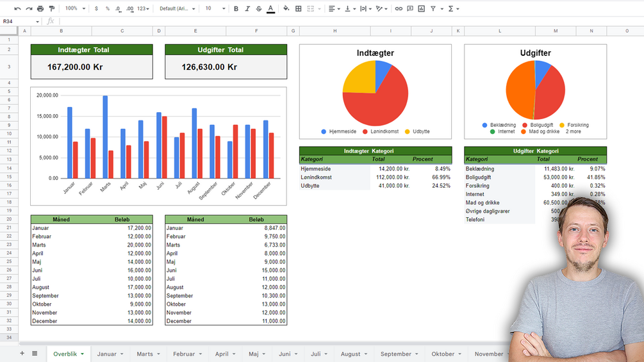Click the Add sheet plus icon

tap(22, 354)
